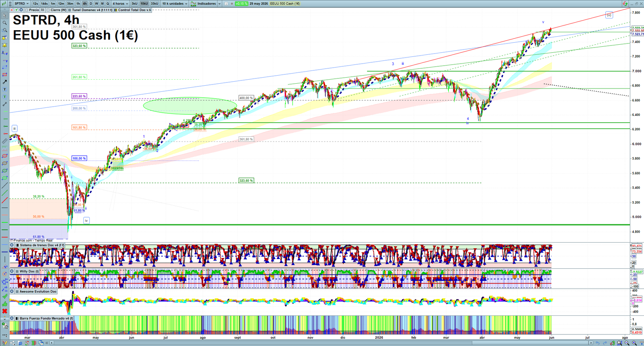Open the share icon in bottom bar

coord(12,343)
